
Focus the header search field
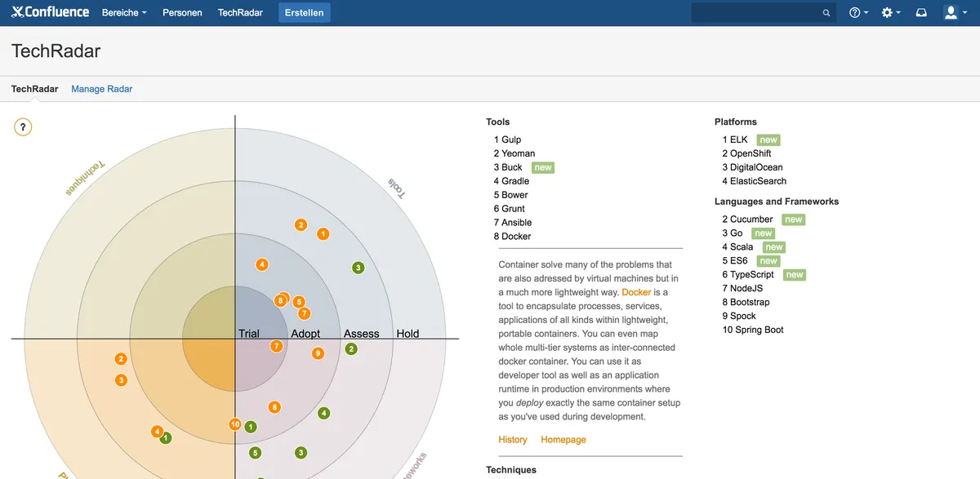point(764,13)
